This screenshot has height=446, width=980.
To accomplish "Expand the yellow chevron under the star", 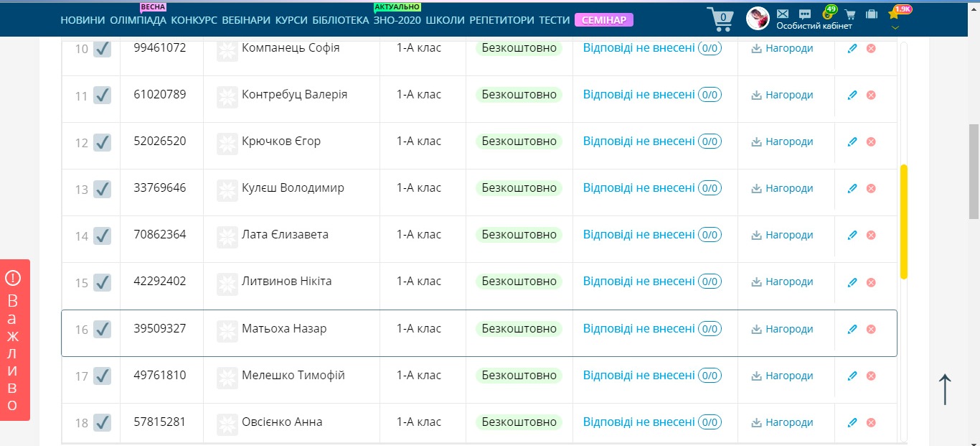I will tap(895, 27).
